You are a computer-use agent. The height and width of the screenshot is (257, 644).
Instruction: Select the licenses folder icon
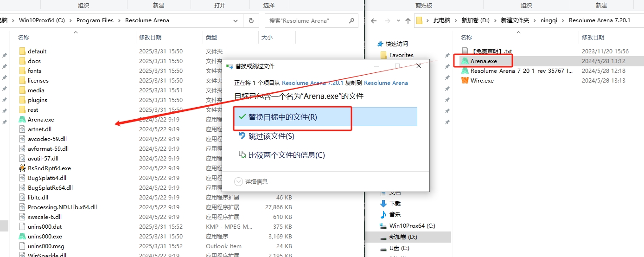tap(22, 80)
